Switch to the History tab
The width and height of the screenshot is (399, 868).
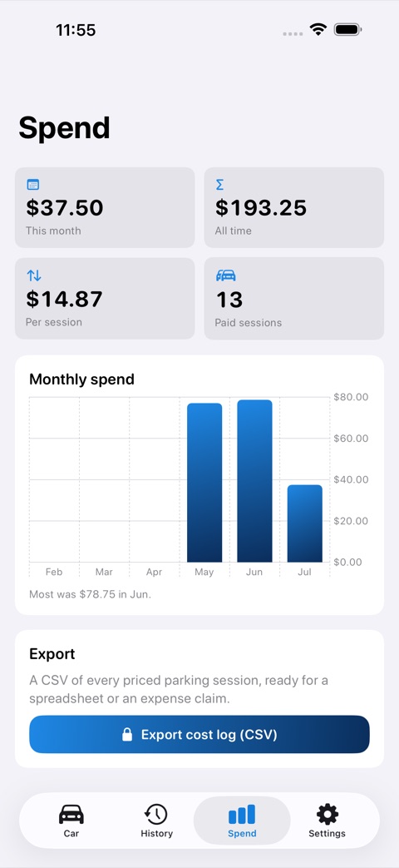(156, 821)
